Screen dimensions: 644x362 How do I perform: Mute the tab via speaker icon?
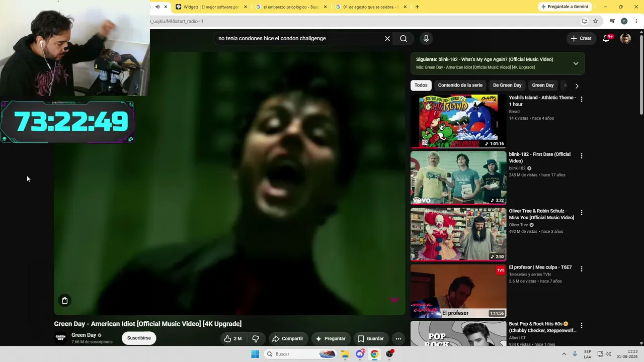[x=157, y=7]
